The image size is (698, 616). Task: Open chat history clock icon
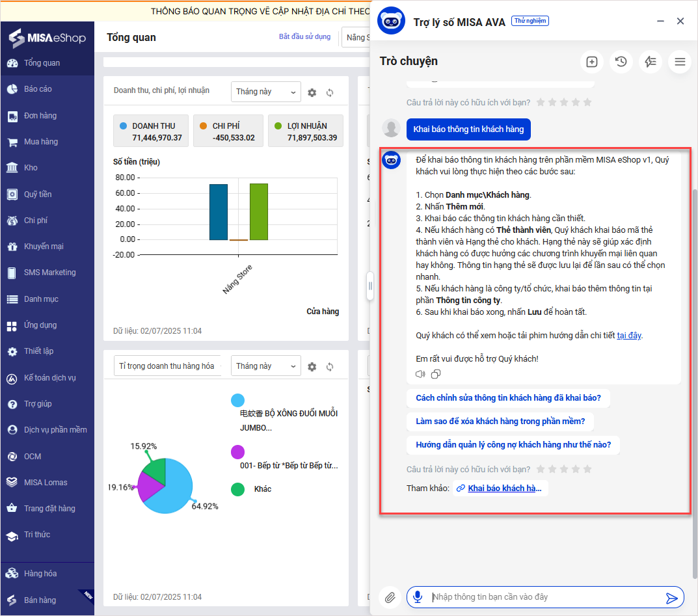pos(621,62)
